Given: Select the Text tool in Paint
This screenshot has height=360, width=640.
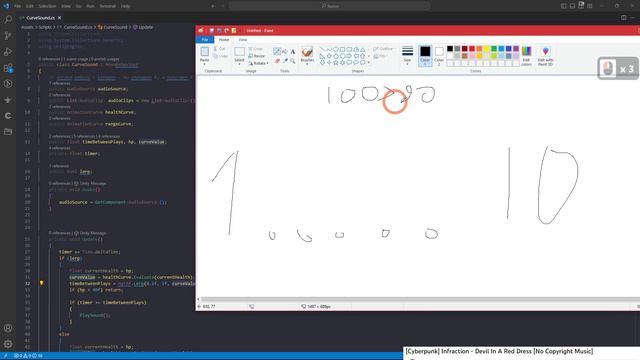Looking at the screenshot, I should click(x=293, y=51).
